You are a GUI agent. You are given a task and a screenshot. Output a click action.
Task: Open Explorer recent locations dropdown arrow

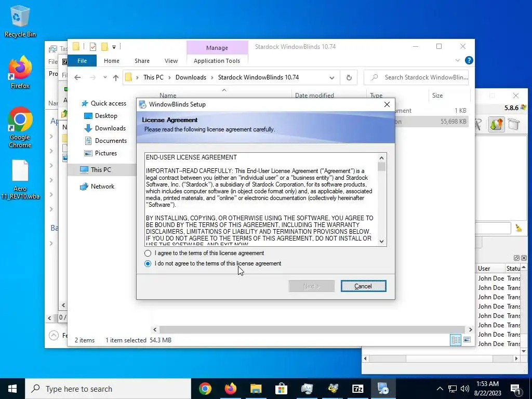tap(105, 78)
